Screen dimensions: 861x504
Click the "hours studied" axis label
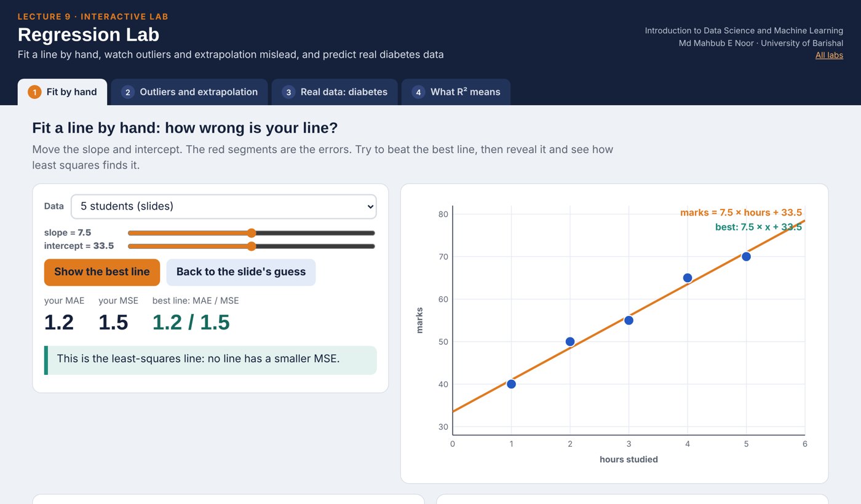click(x=629, y=460)
